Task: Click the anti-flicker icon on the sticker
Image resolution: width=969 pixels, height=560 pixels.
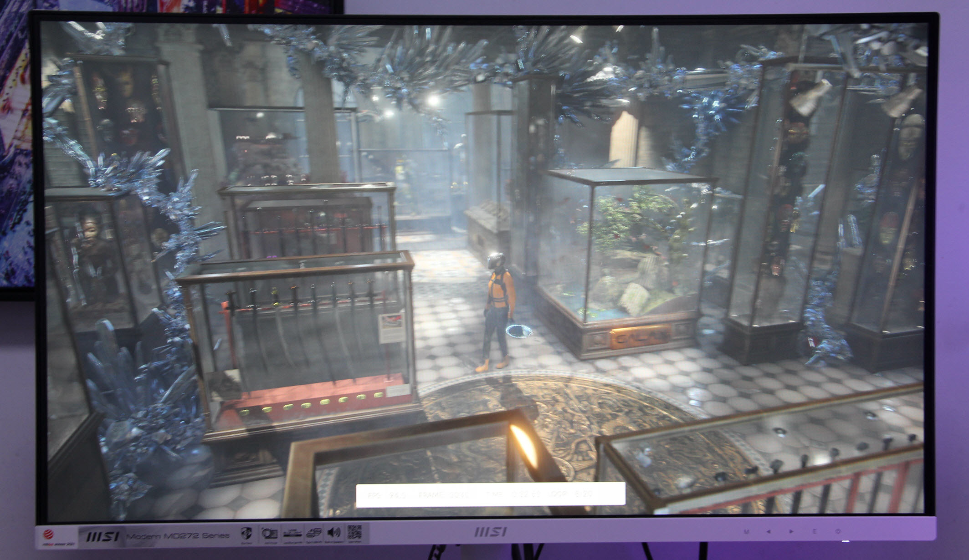Action: pos(269,534)
